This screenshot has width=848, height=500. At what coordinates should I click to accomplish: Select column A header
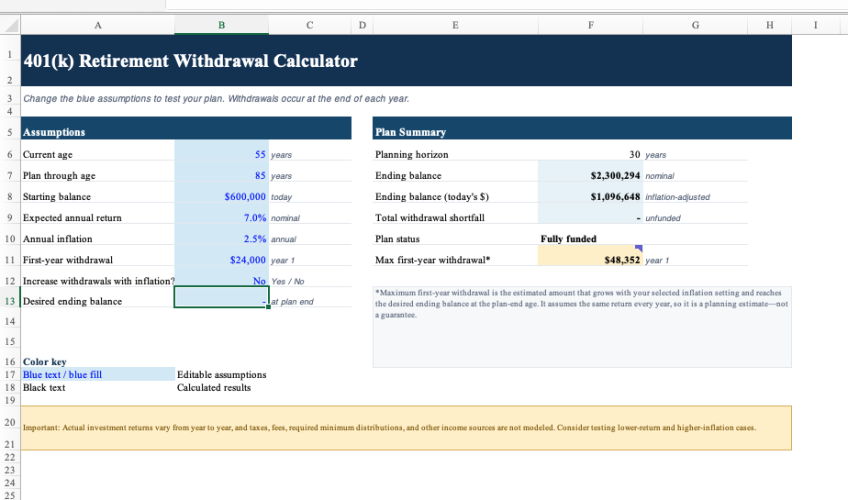coord(98,25)
